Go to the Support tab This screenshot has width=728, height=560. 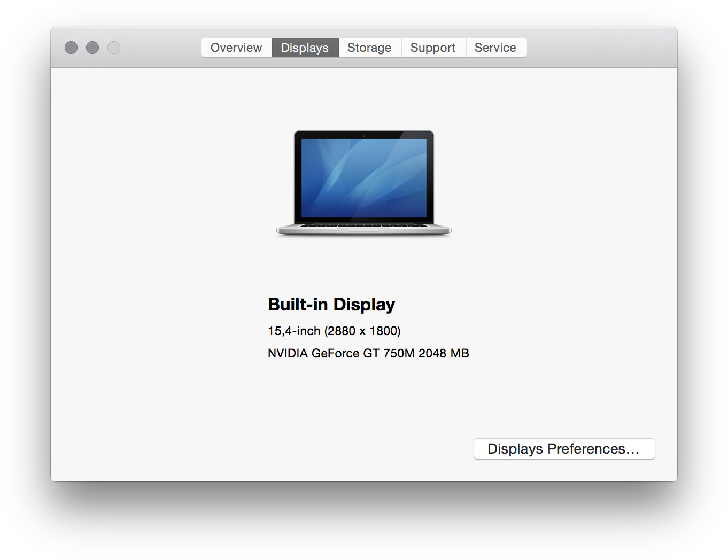coord(433,48)
